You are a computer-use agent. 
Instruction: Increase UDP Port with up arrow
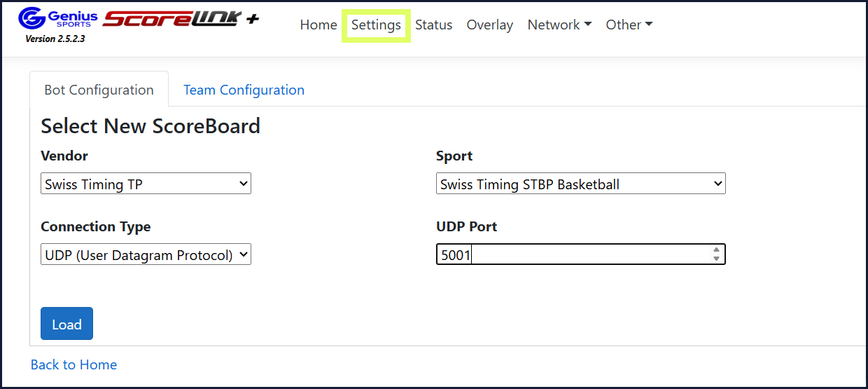pyautogui.click(x=716, y=250)
